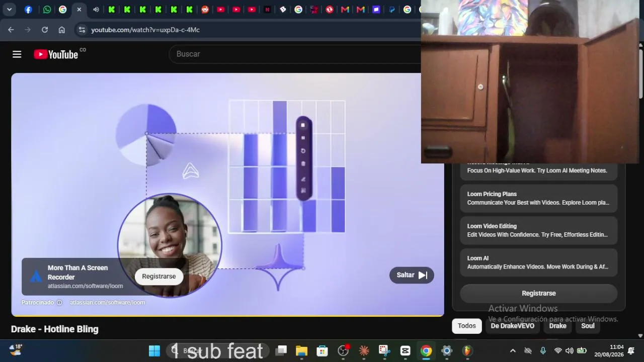The height and width of the screenshot is (362, 644).
Task: Open Windows Settings gear on the taskbar
Action: [x=447, y=351]
